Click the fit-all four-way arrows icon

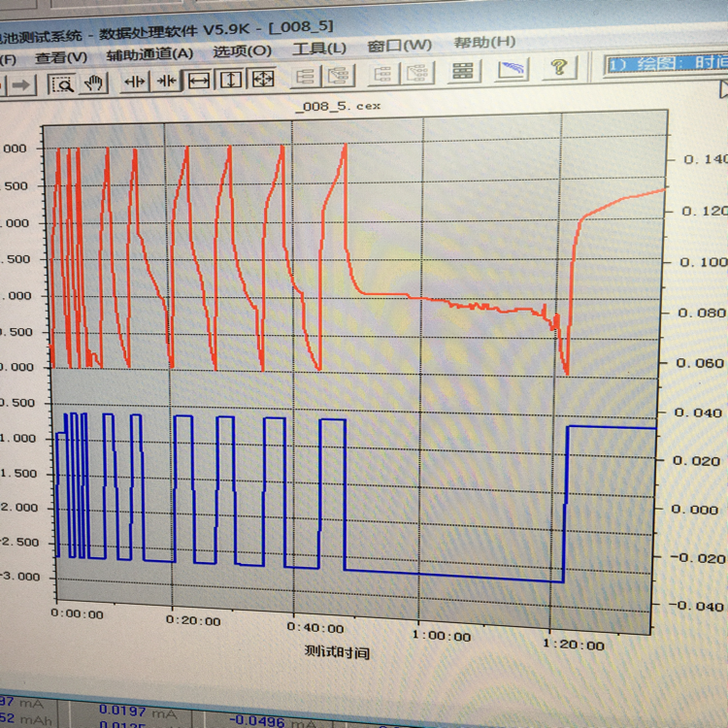click(262, 79)
